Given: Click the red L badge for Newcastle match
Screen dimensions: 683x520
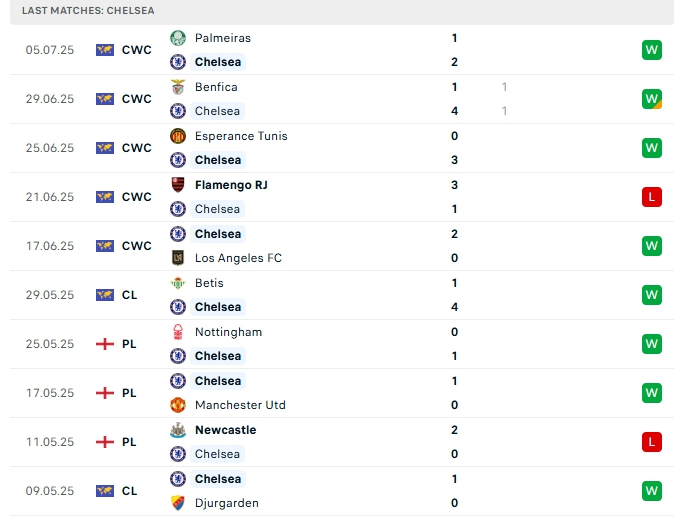Looking at the screenshot, I should click(x=652, y=442).
